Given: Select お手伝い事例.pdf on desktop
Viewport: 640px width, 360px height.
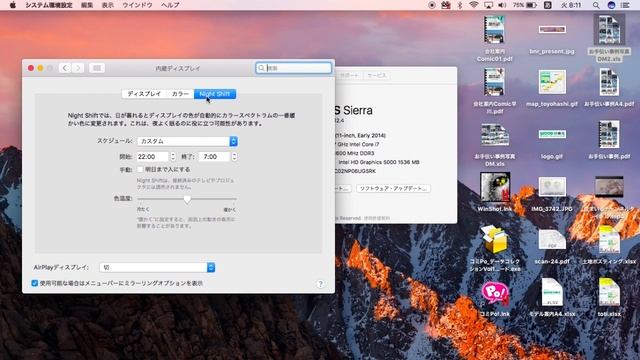Looking at the screenshot, I should (x=609, y=140).
